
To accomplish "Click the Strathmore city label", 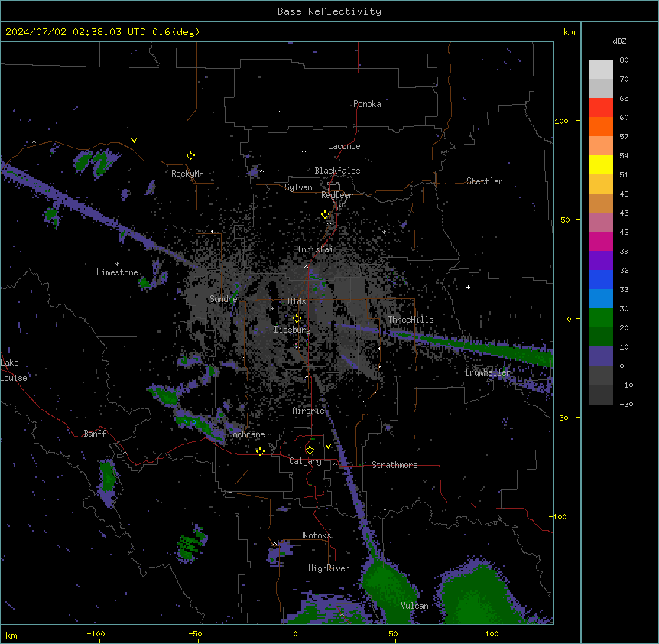I will [394, 465].
